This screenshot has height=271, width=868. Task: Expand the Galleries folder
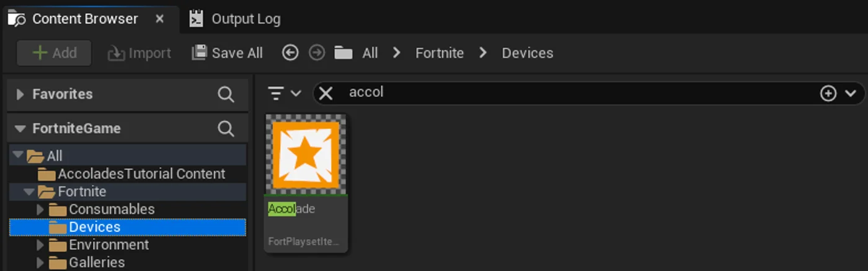[x=40, y=262]
